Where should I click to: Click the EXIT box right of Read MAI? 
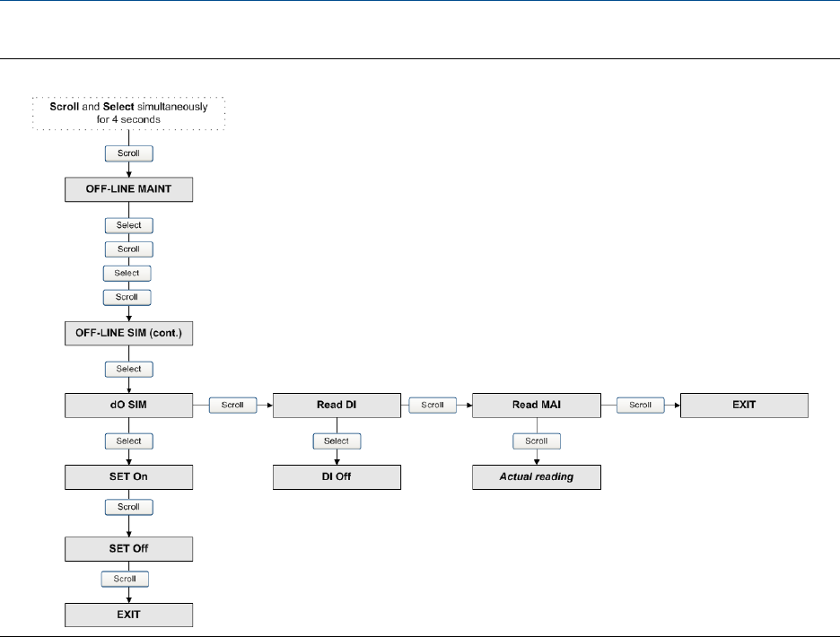click(744, 406)
